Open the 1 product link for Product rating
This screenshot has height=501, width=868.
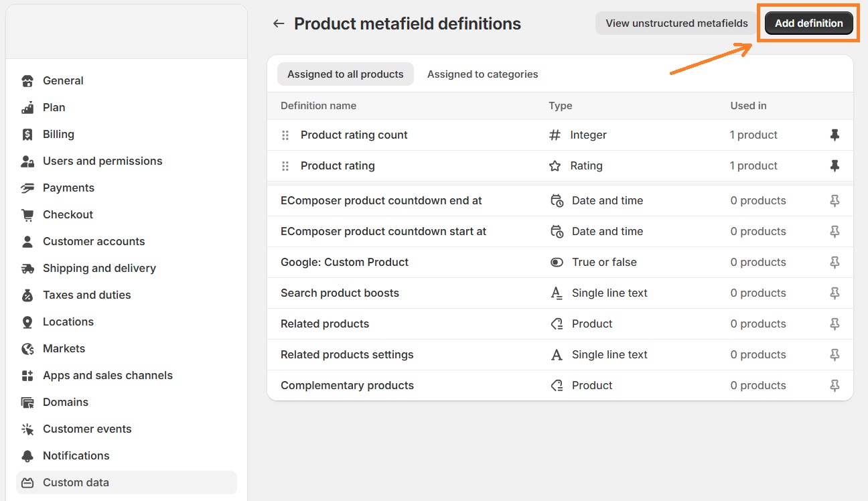point(753,165)
